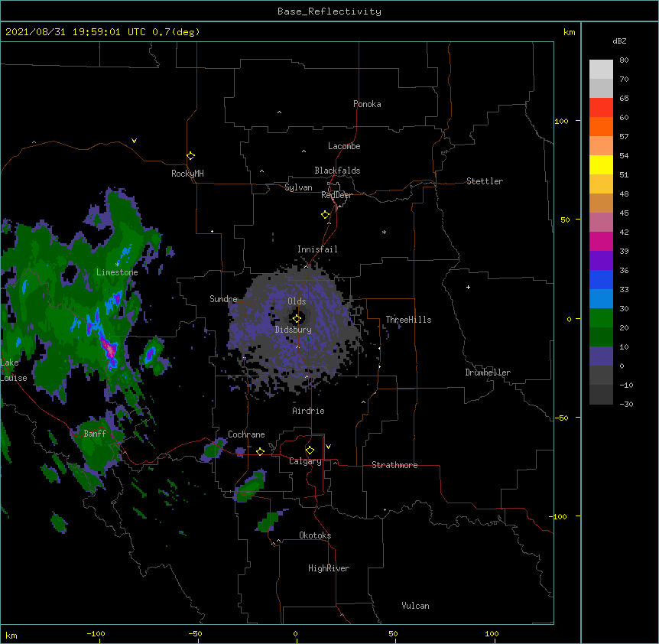
Task: Click the green echo directly over Banff
Action: coord(98,444)
